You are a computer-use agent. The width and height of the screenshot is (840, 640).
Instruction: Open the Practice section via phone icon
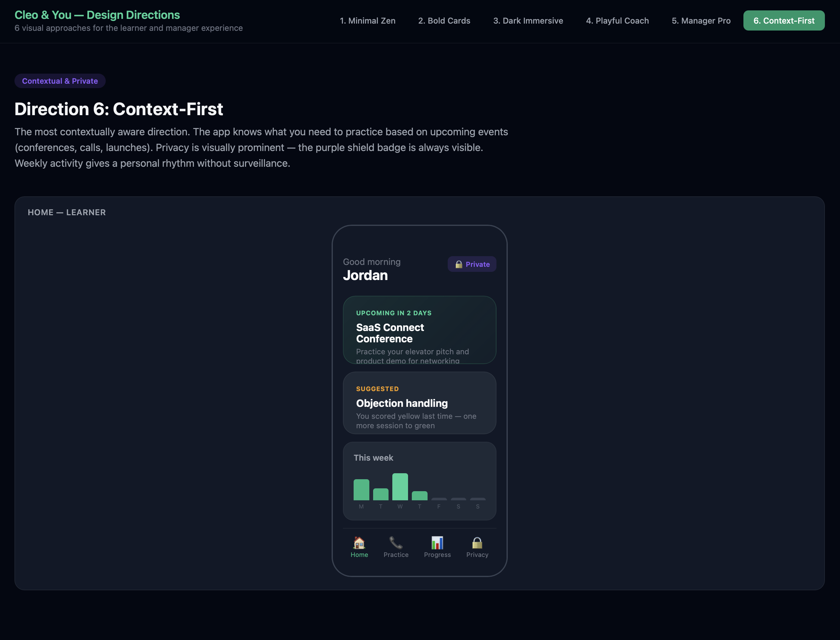coord(396,547)
